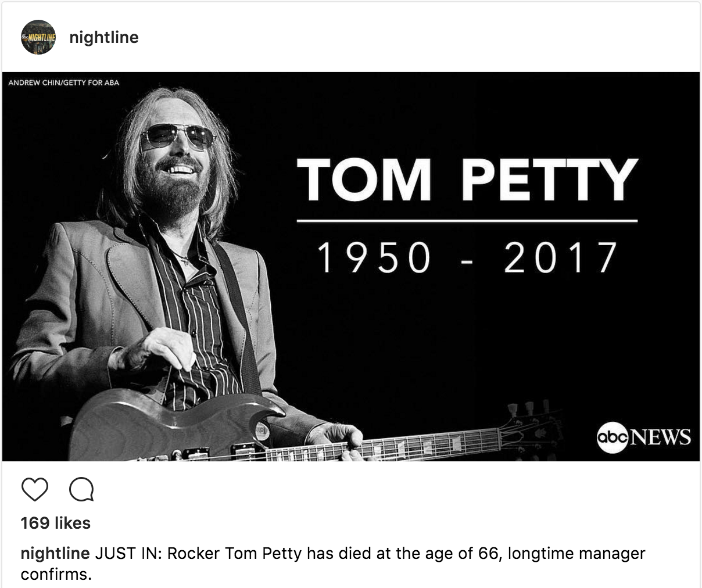This screenshot has width=702, height=588.
Task: Click the heart outline below the photo
Action: [x=35, y=490]
